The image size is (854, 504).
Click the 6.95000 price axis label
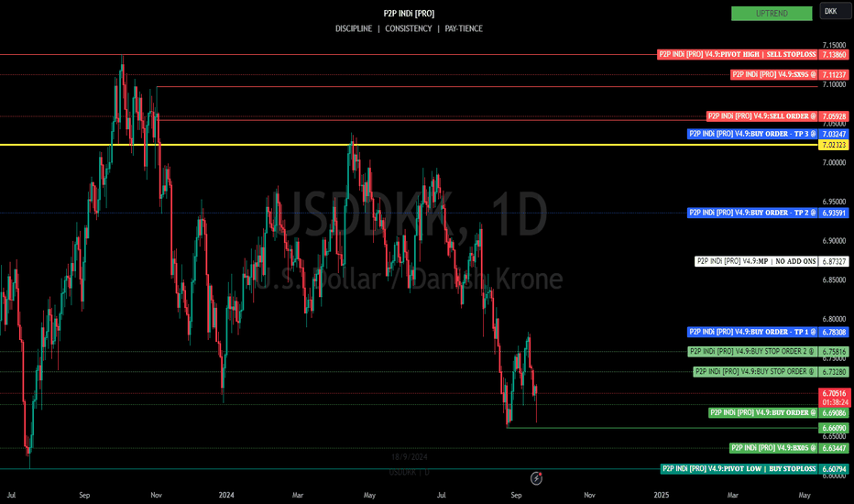[x=834, y=202]
